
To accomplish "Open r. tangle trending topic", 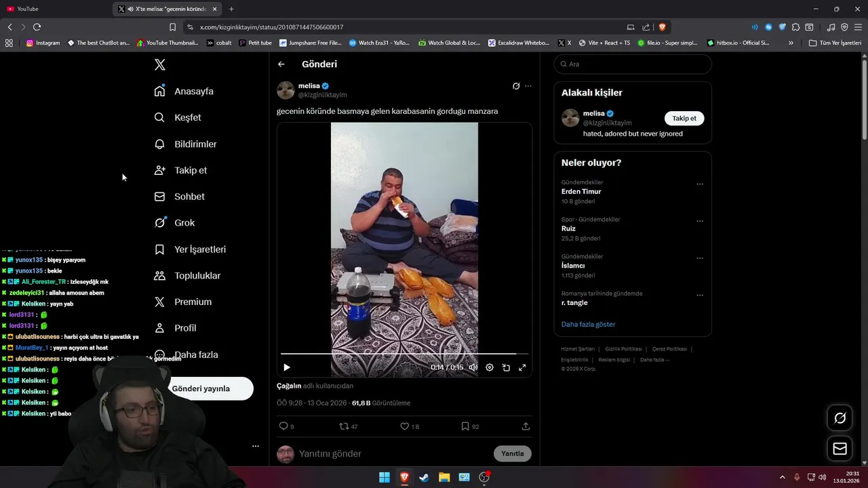I will (x=574, y=303).
